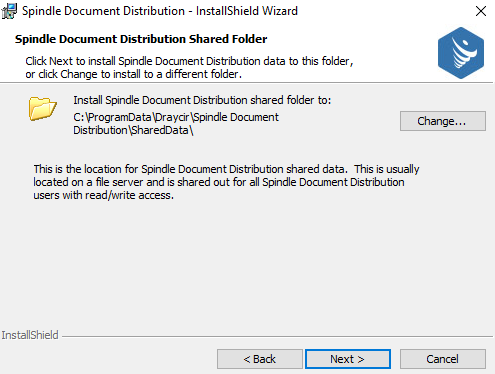Image resolution: width=495 pixels, height=374 pixels.
Task: Proceed by clicking Next >
Action: point(348,359)
